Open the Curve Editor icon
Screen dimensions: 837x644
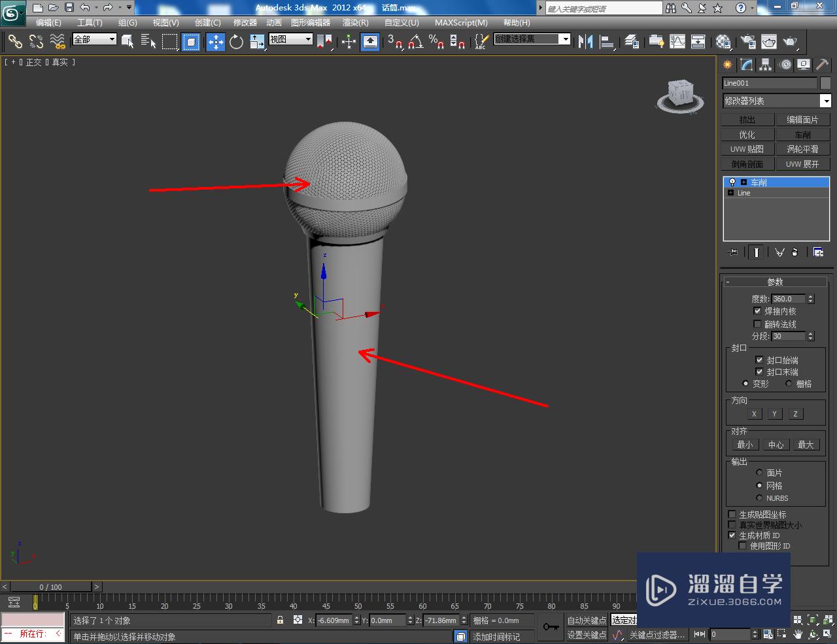677,42
